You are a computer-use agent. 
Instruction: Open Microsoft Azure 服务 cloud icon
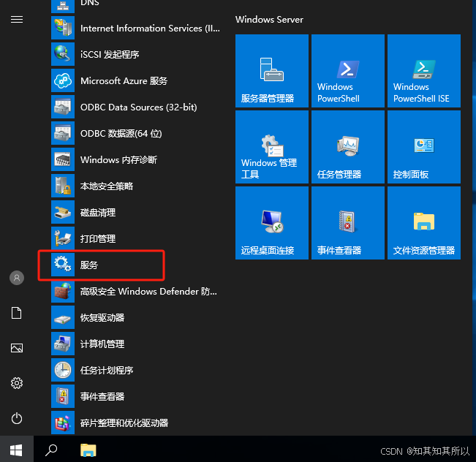63,80
